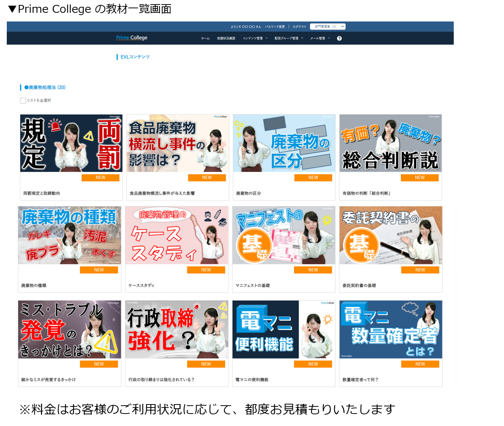Open the 廃棄物の種類 thumbnail image
This screenshot has height=426, width=504.
click(x=70, y=235)
